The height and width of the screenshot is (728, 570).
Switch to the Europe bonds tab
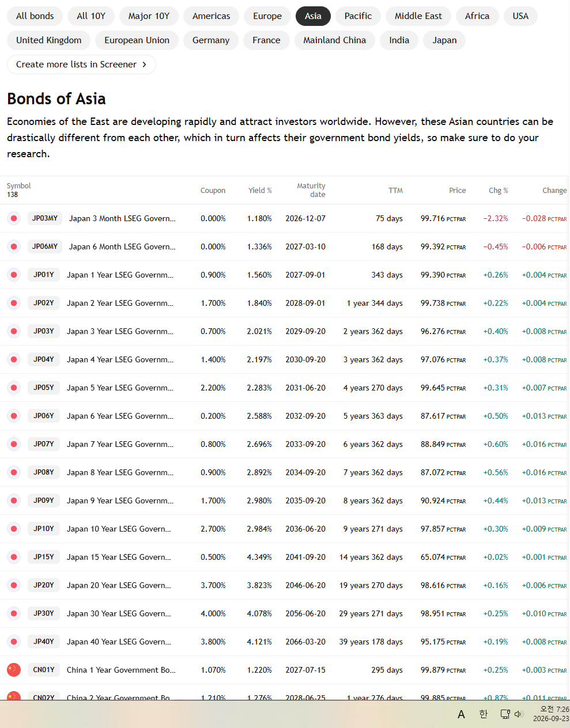267,16
